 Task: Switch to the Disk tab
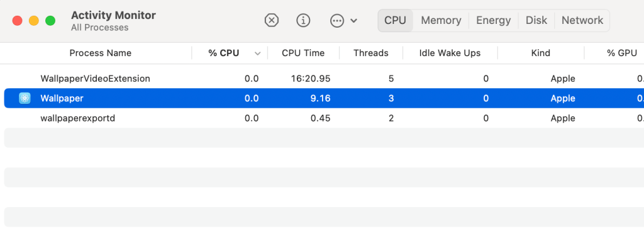[x=536, y=21]
